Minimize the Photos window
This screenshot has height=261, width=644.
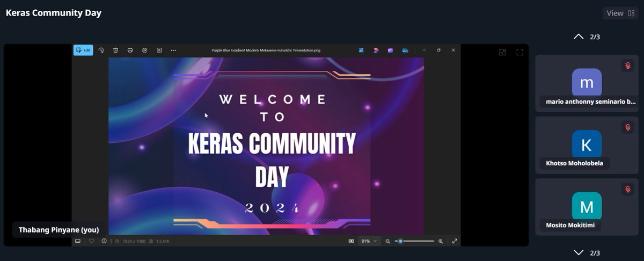point(423,50)
